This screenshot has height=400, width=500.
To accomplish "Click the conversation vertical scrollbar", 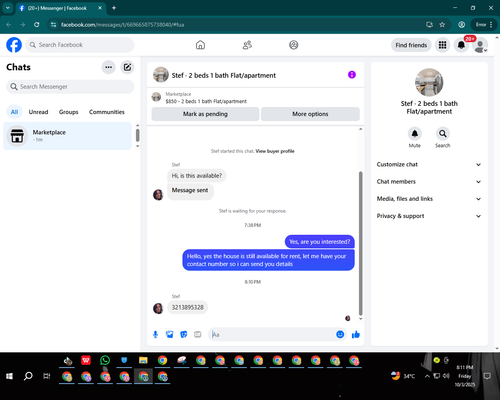I will click(x=360, y=243).
